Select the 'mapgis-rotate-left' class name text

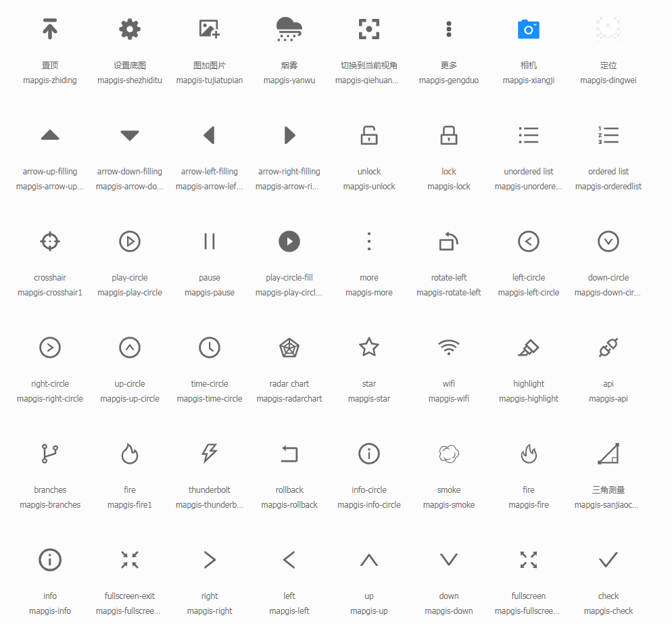point(449,292)
